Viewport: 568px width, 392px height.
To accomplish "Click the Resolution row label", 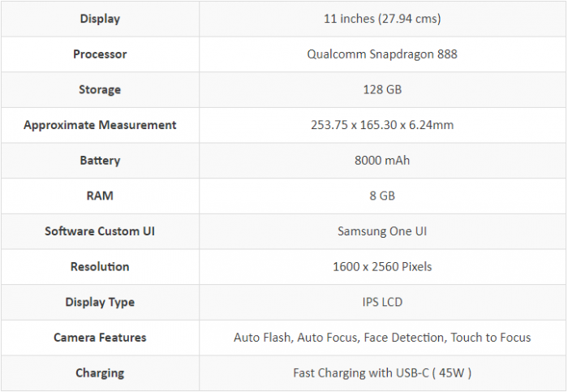I will tap(100, 266).
